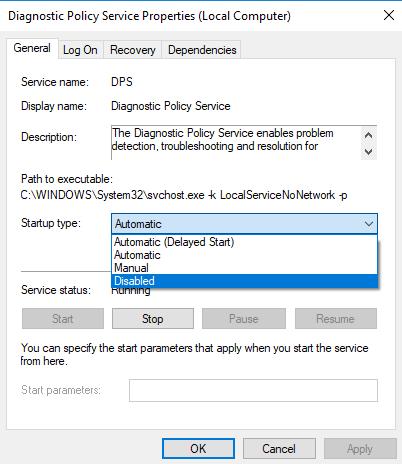Open the Log On tab
Viewport: 402px width, 464px height.
point(80,50)
